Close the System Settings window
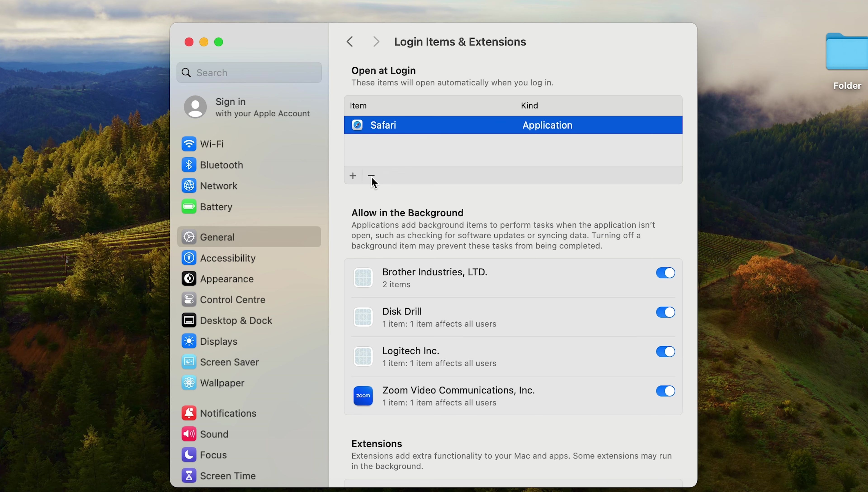The height and width of the screenshot is (492, 868). tap(189, 42)
